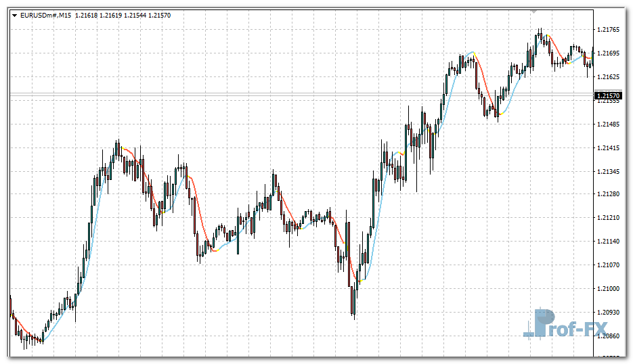Screen dimensions: 633x364
Task: Click the 1.21345 price scale label
Action: coord(610,172)
